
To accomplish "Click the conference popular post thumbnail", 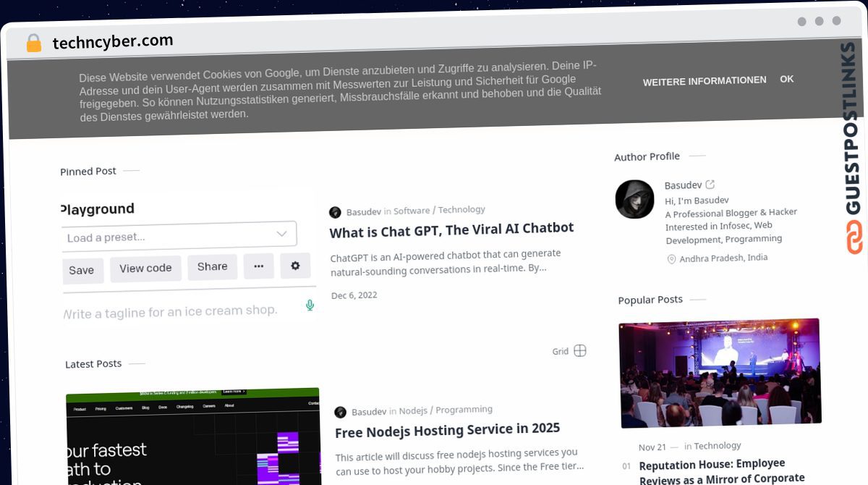I will [x=720, y=372].
